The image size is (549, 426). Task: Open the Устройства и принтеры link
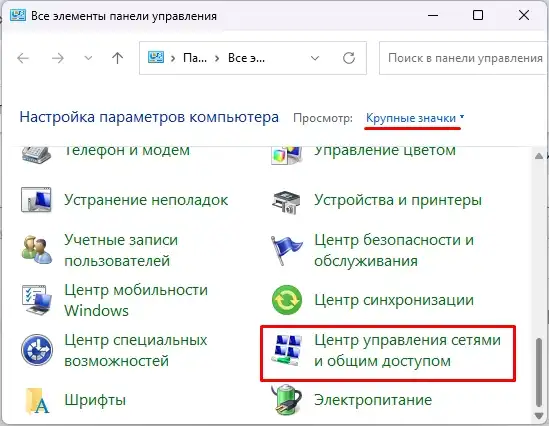398,200
